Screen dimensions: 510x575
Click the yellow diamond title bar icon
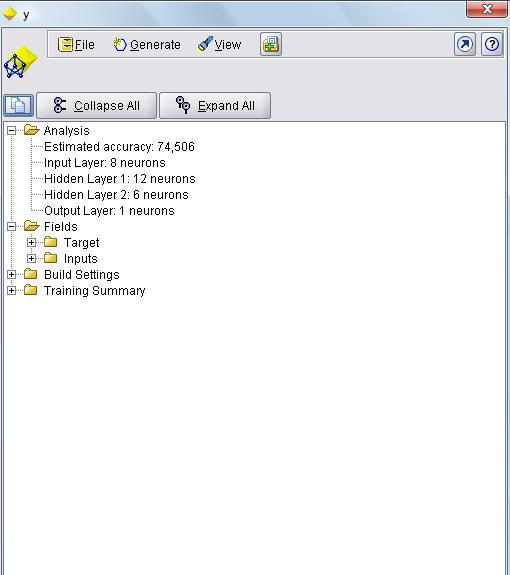9,14
